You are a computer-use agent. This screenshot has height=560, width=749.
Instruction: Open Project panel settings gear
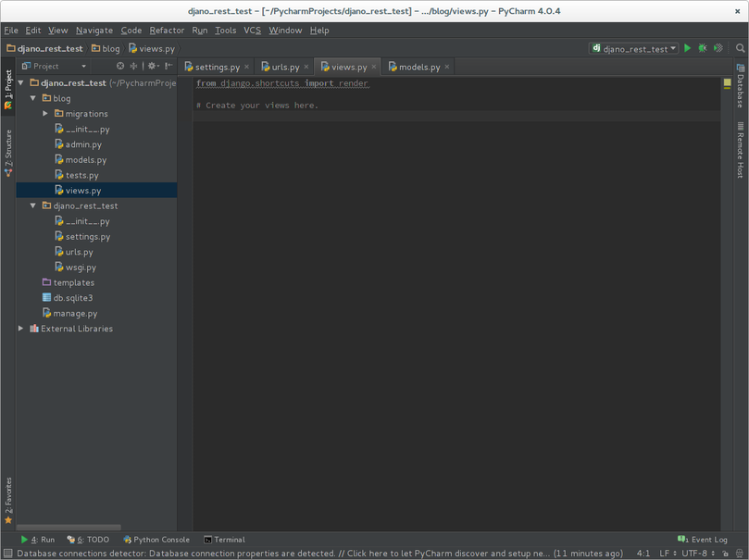pos(153,66)
